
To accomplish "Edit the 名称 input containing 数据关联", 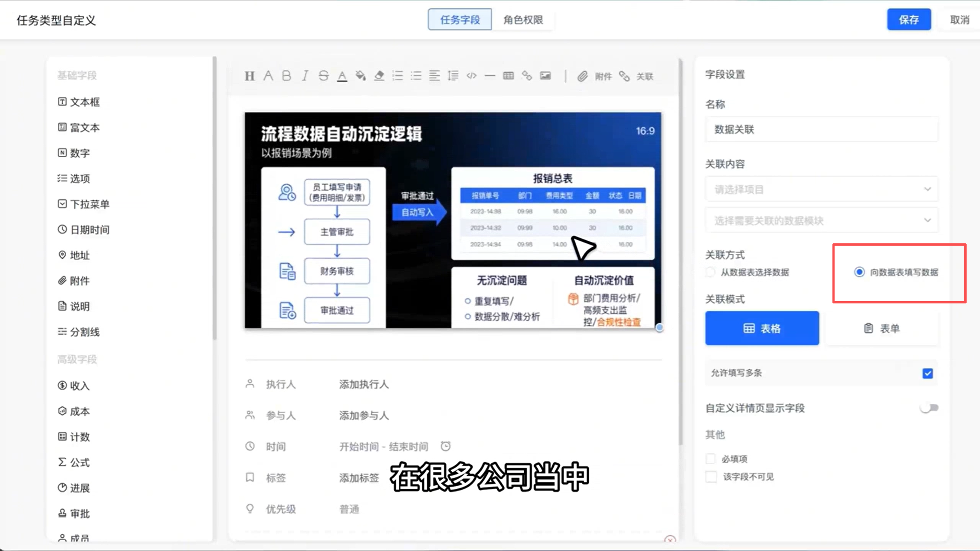I will [x=821, y=129].
